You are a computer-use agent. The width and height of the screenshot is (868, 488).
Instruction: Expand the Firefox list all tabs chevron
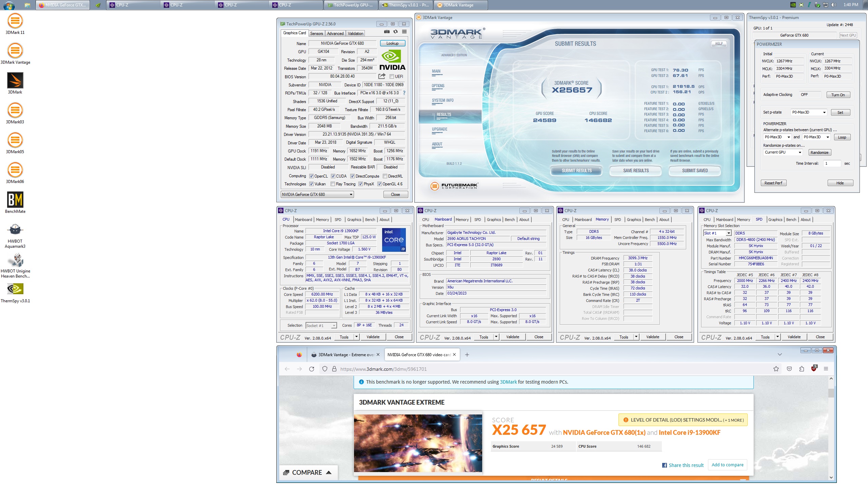pyautogui.click(x=780, y=355)
